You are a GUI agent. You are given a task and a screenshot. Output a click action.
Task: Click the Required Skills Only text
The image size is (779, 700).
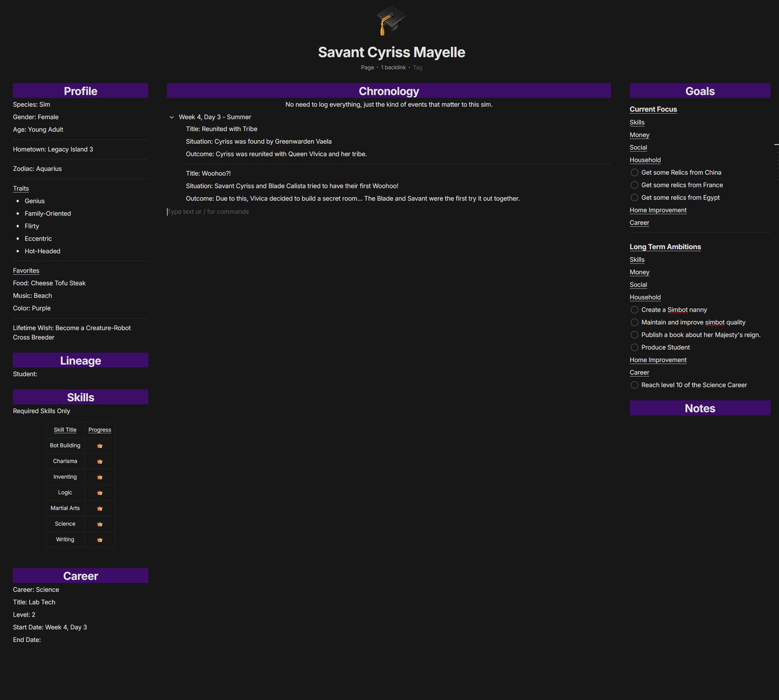pyautogui.click(x=41, y=411)
